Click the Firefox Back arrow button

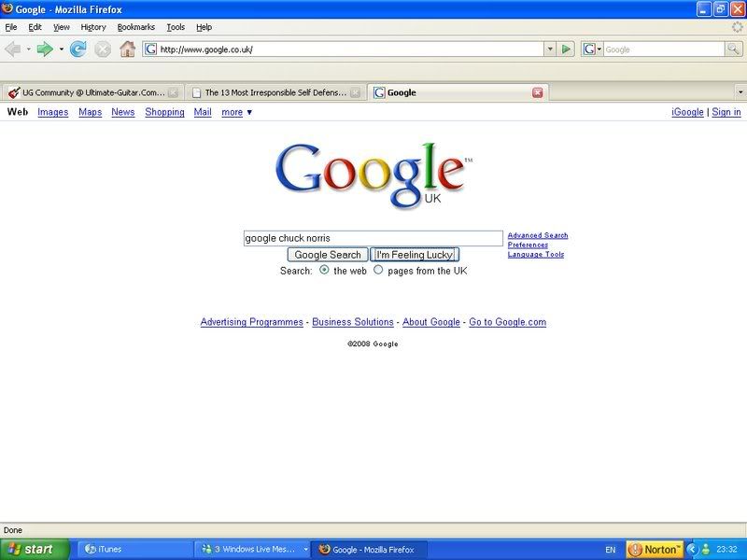coord(13,49)
